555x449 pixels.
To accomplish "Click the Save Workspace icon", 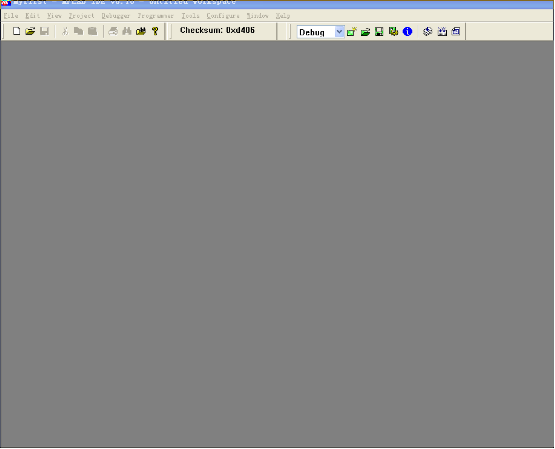I will [379, 32].
